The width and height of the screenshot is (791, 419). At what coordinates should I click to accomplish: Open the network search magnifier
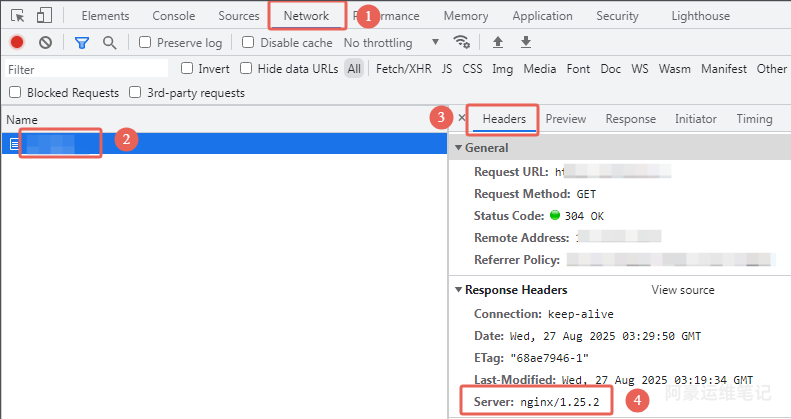(109, 43)
